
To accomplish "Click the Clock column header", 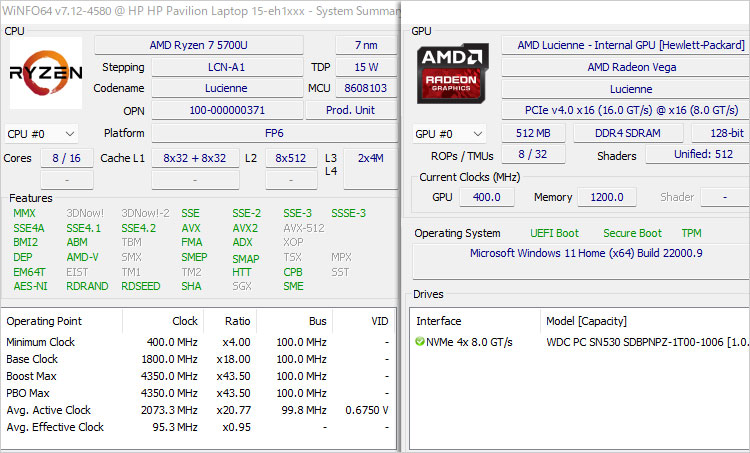I will (x=183, y=321).
